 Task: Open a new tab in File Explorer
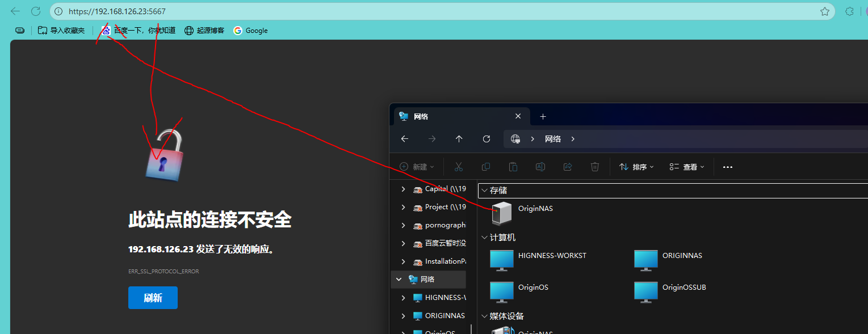point(543,116)
